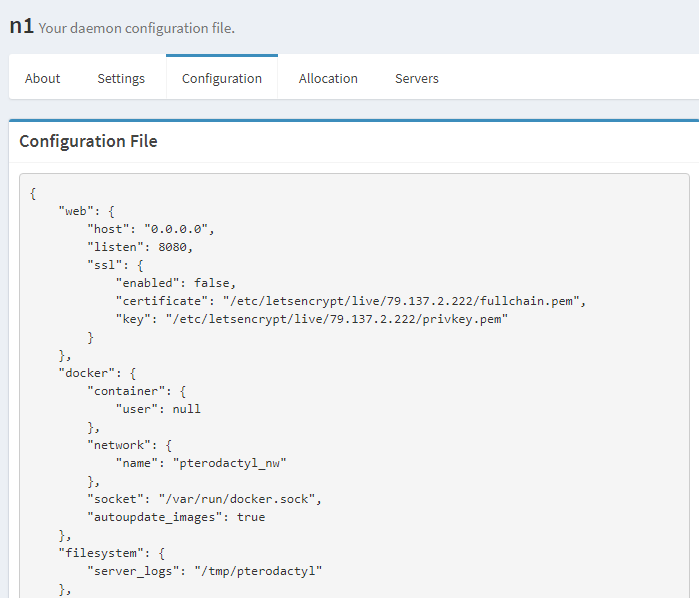Screen dimensions: 699x598
Task: Click the "Configuration File" panel heading
Action: point(88,141)
